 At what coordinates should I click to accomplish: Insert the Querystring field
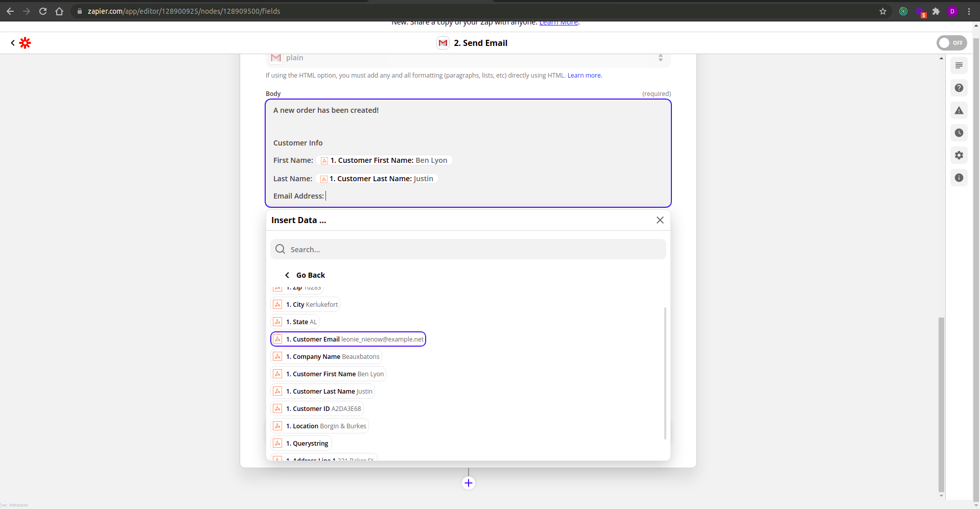point(301,444)
